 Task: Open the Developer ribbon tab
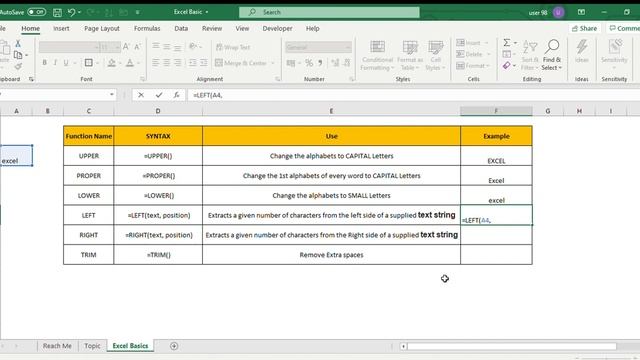tap(277, 29)
